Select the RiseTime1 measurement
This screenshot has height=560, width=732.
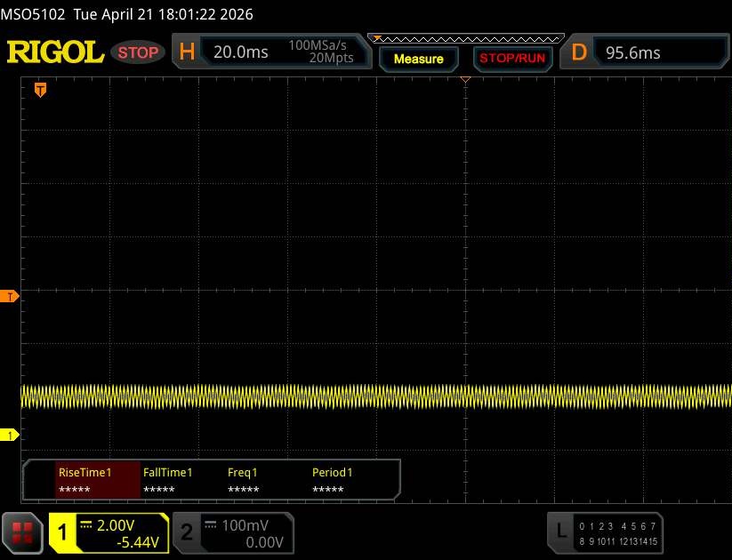(98, 480)
